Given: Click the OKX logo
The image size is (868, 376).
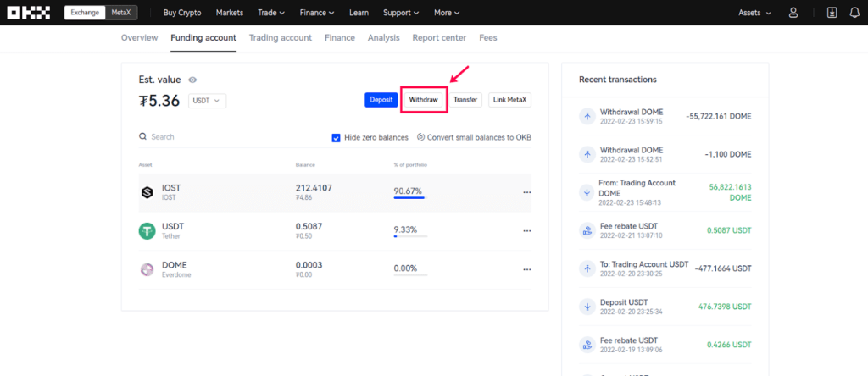Looking at the screenshot, I should (28, 13).
